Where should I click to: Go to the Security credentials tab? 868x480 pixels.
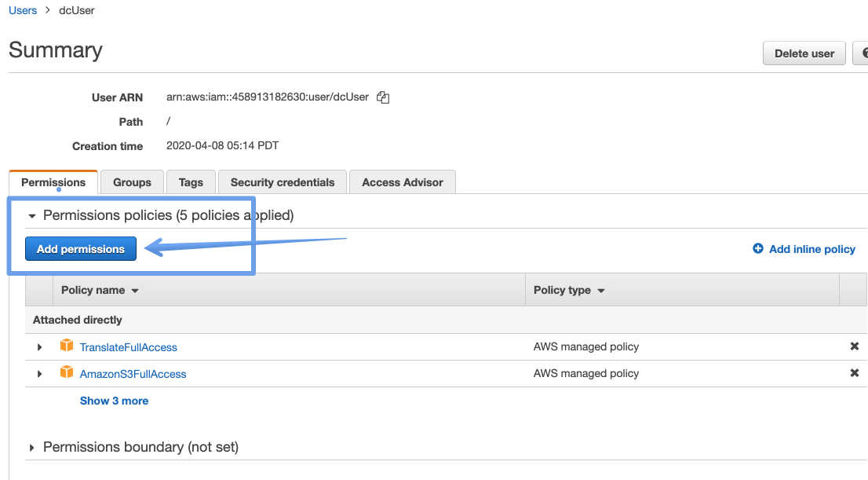(x=283, y=182)
